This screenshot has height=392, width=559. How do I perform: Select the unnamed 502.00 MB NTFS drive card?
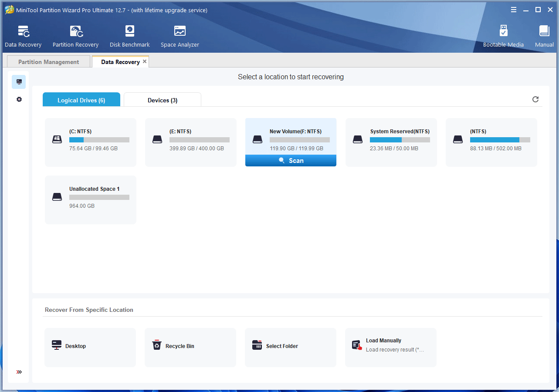(x=491, y=142)
